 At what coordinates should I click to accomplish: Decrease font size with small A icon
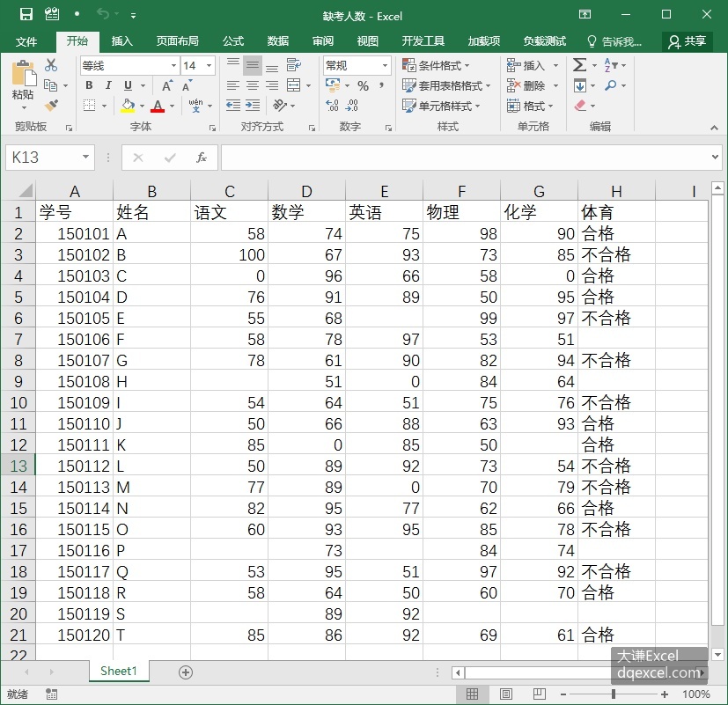tap(187, 85)
